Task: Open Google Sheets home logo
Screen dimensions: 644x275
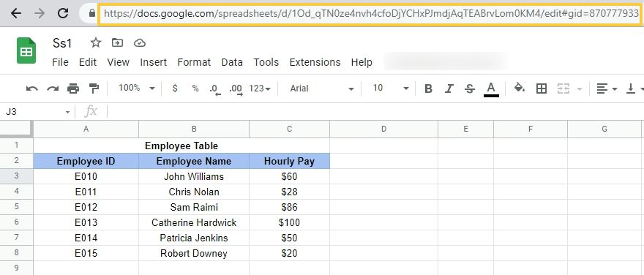Action: pos(26,50)
